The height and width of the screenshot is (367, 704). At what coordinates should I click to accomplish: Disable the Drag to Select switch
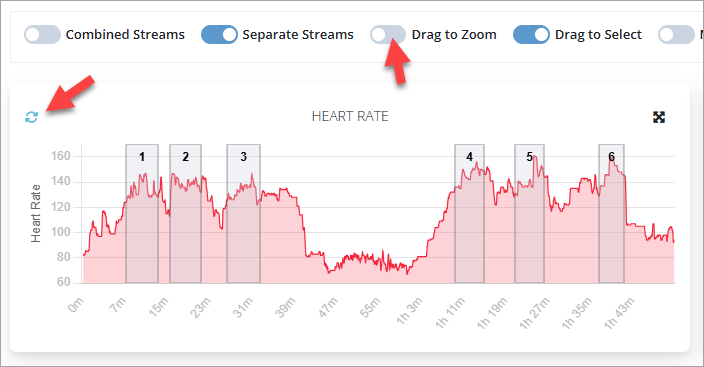pyautogui.click(x=531, y=35)
